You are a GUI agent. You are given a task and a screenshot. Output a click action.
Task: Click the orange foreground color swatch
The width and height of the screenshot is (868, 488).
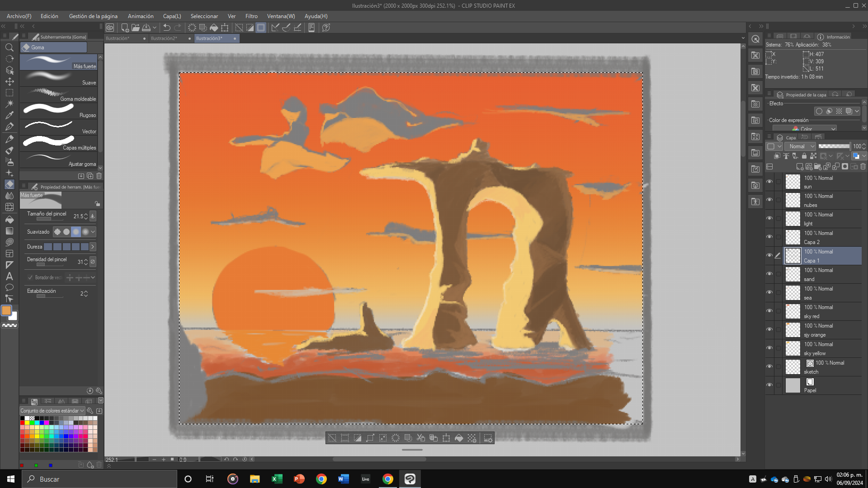[6, 310]
